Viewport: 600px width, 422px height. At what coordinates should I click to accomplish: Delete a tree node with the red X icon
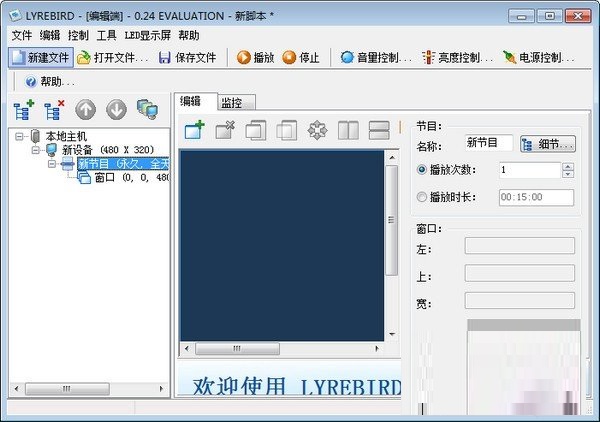(x=54, y=110)
